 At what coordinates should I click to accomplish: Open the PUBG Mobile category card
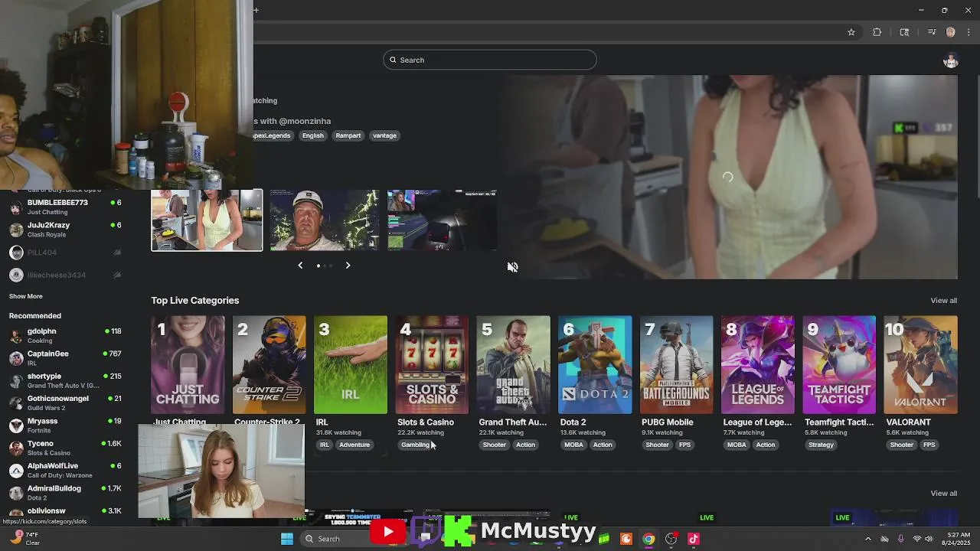676,365
